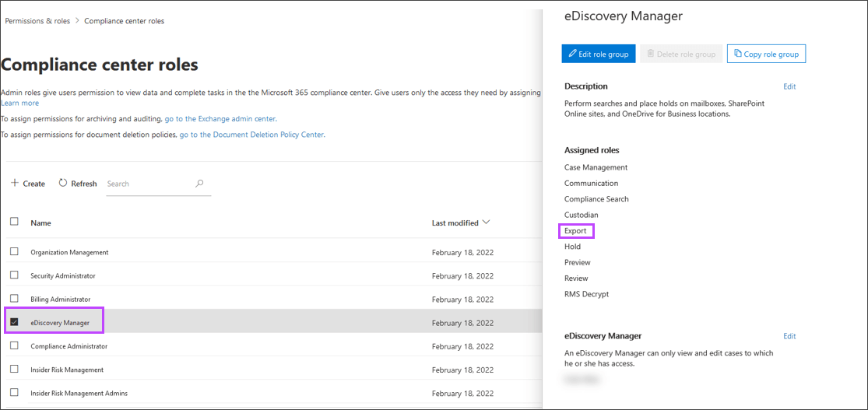Click the magnifier icon in search box
The width and height of the screenshot is (868, 410).
[x=200, y=184]
